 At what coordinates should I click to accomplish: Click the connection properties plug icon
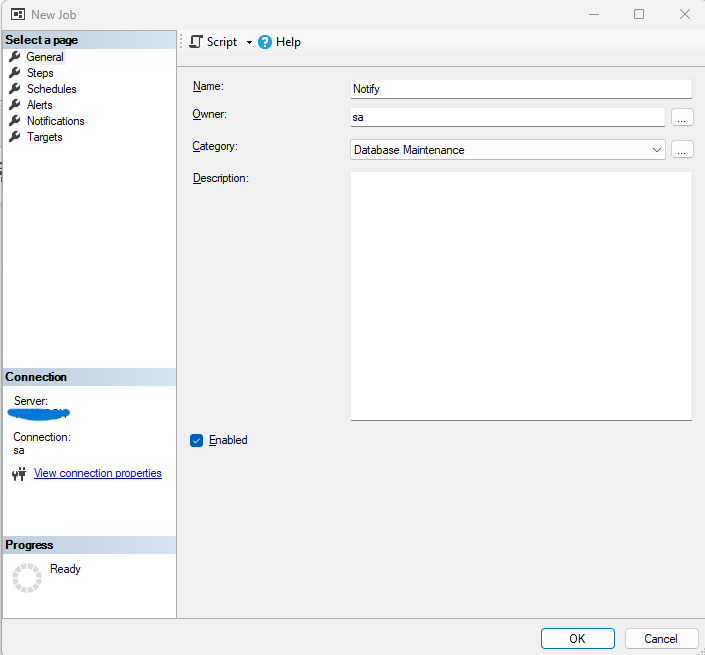(18, 474)
